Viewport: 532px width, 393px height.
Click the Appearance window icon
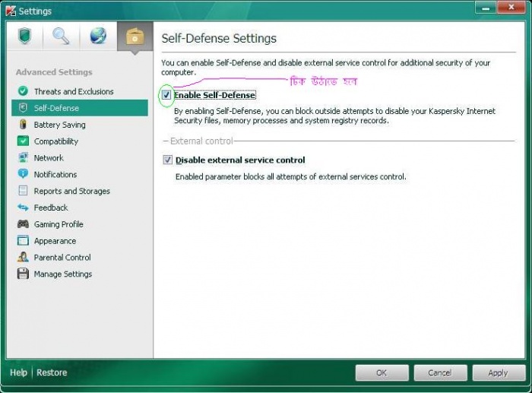coord(23,241)
